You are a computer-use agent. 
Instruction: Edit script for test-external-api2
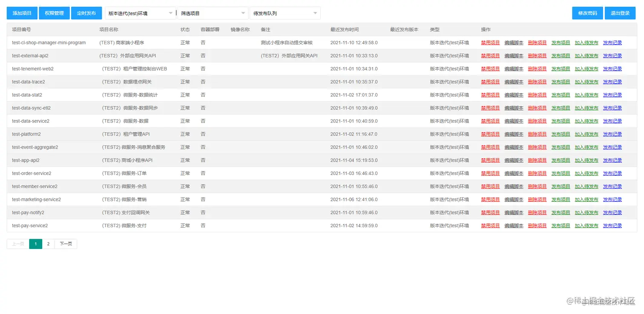coord(514,56)
